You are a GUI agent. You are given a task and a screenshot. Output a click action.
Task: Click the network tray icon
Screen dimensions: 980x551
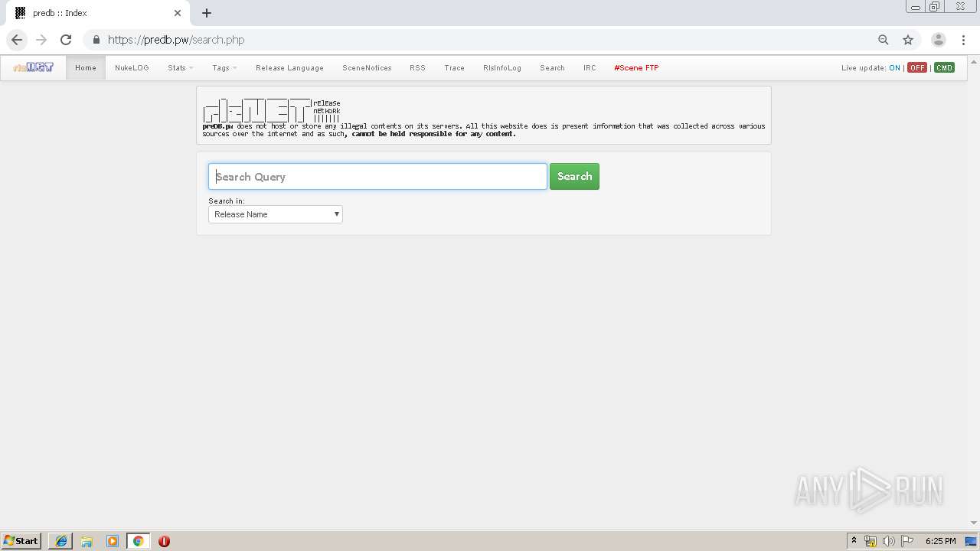(871, 541)
